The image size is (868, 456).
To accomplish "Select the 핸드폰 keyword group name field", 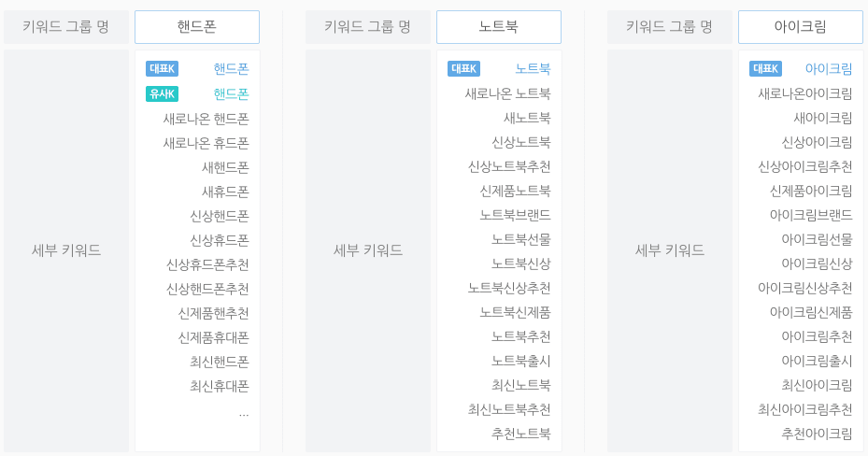I will [x=197, y=26].
